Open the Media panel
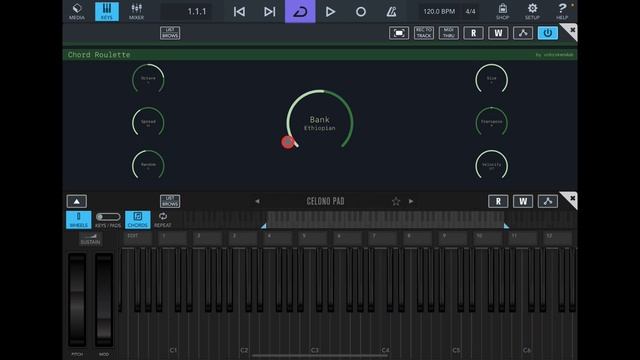 point(77,11)
